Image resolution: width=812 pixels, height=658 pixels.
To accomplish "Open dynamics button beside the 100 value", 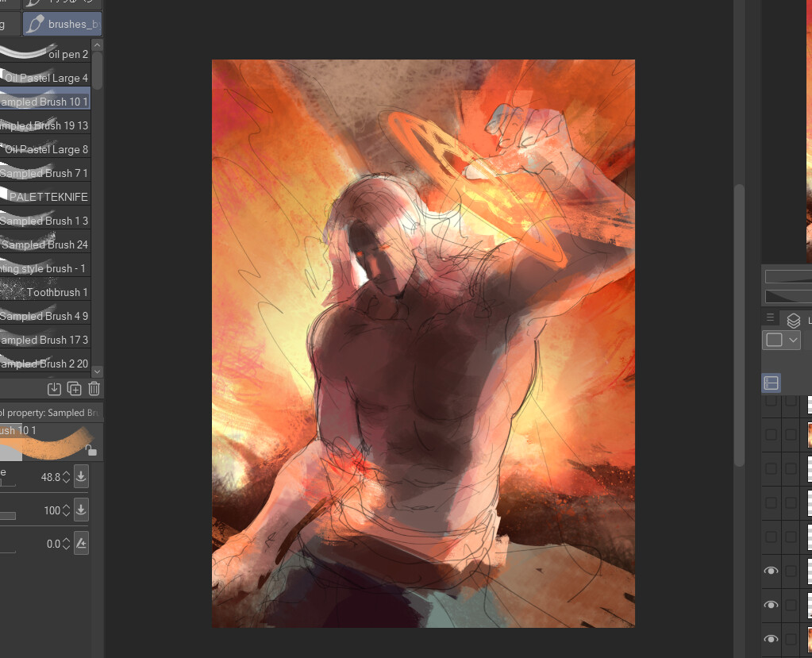I will pos(81,510).
